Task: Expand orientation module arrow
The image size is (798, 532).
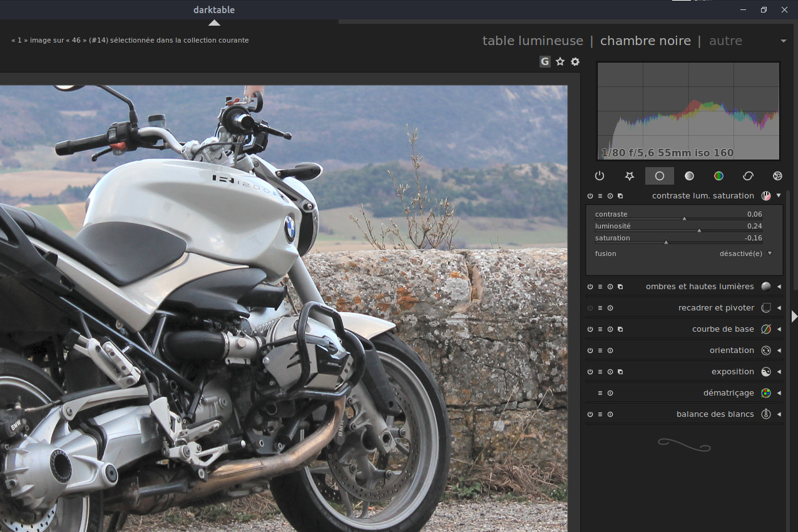Action: (x=779, y=350)
